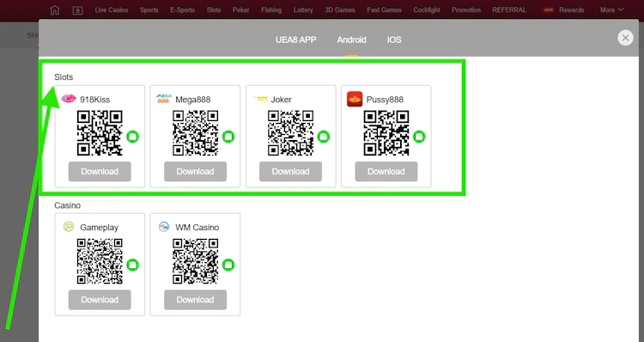This screenshot has height=342, width=644.
Task: Open the 3D Games menu item
Action: coord(340,9)
